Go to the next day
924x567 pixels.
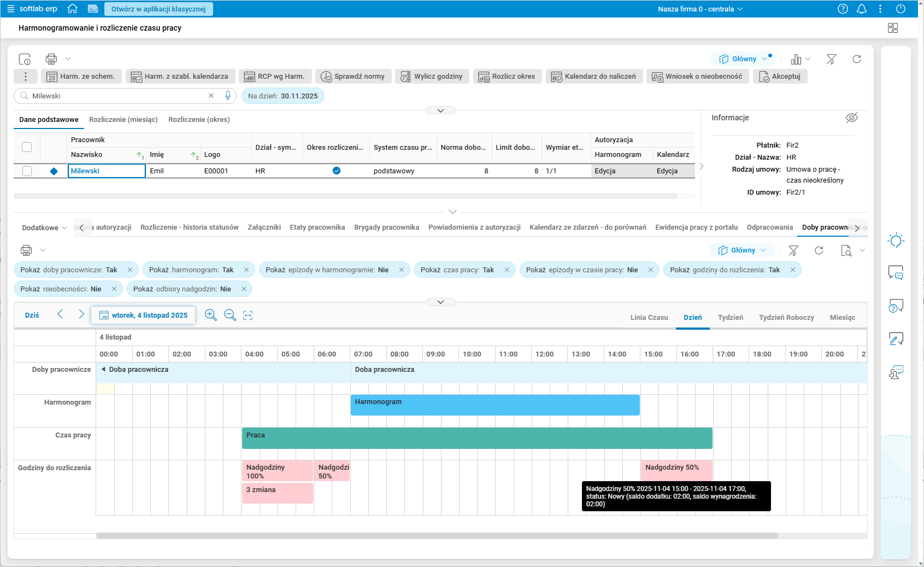tap(81, 314)
